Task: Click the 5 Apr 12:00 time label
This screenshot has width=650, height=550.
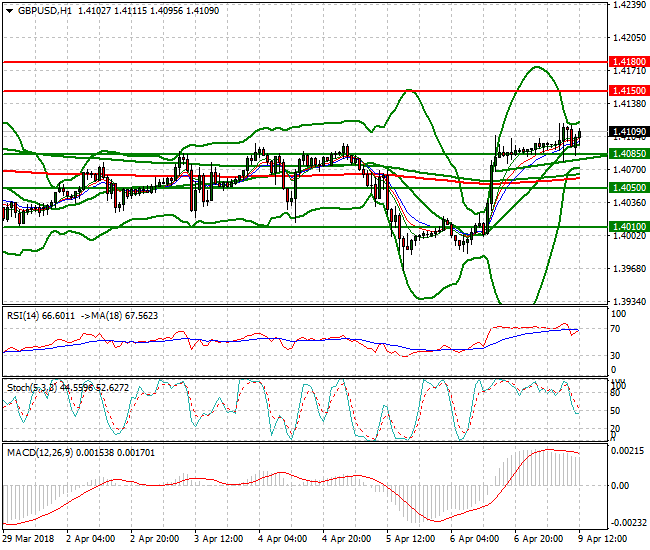Action: click(x=409, y=539)
